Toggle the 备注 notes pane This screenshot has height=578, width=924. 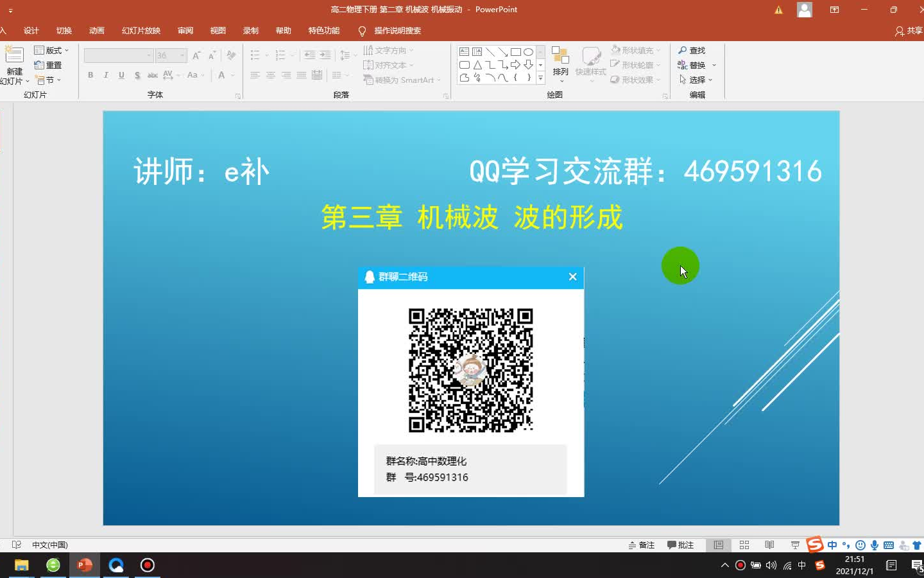click(x=642, y=545)
